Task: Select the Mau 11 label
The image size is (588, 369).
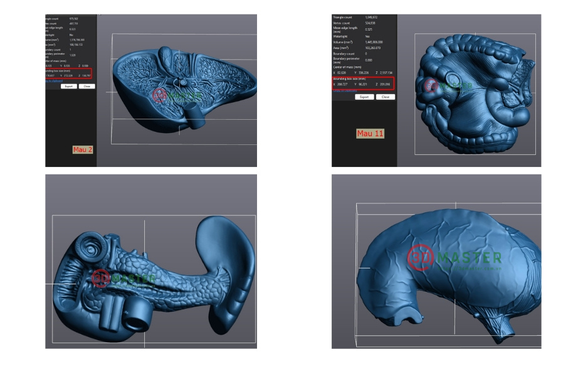Action: coord(369,132)
